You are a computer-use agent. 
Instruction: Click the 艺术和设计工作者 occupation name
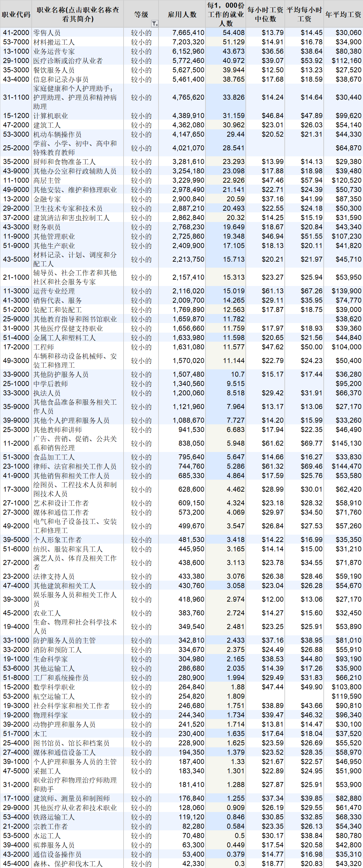pos(61,503)
